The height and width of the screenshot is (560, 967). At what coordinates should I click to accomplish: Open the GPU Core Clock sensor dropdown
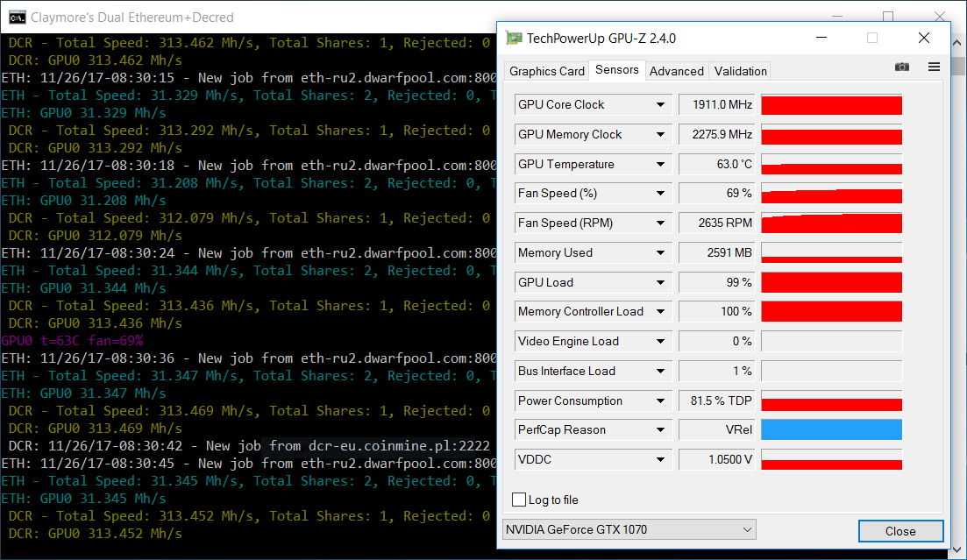[660, 105]
